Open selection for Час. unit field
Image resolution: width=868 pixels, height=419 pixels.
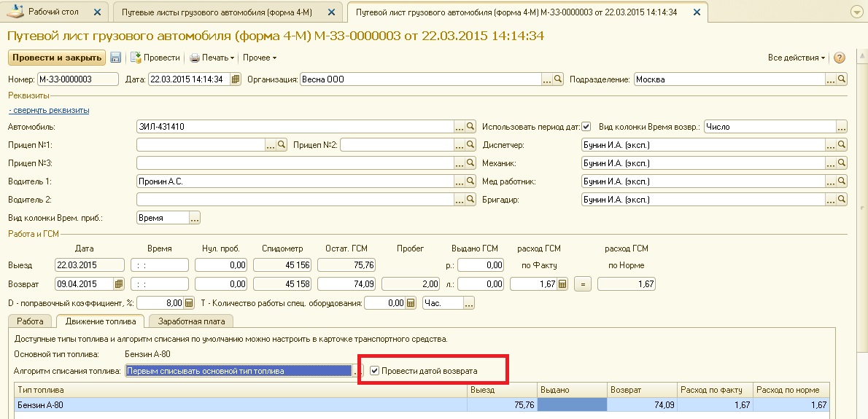pyautogui.click(x=470, y=303)
